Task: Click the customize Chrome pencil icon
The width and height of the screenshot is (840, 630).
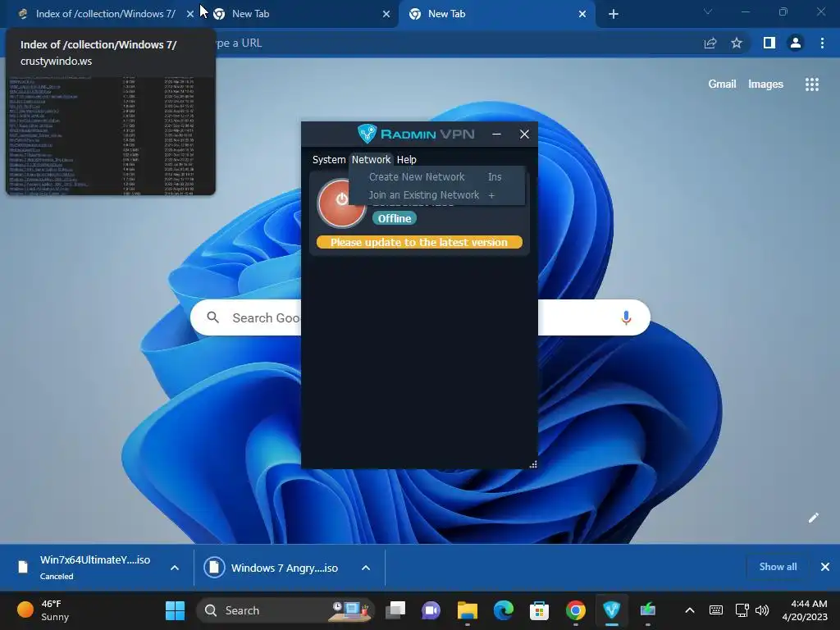Action: click(813, 518)
